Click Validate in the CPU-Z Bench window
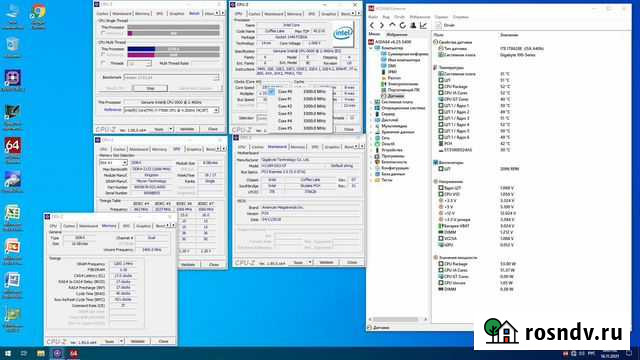640x360 pixels. 187,129
